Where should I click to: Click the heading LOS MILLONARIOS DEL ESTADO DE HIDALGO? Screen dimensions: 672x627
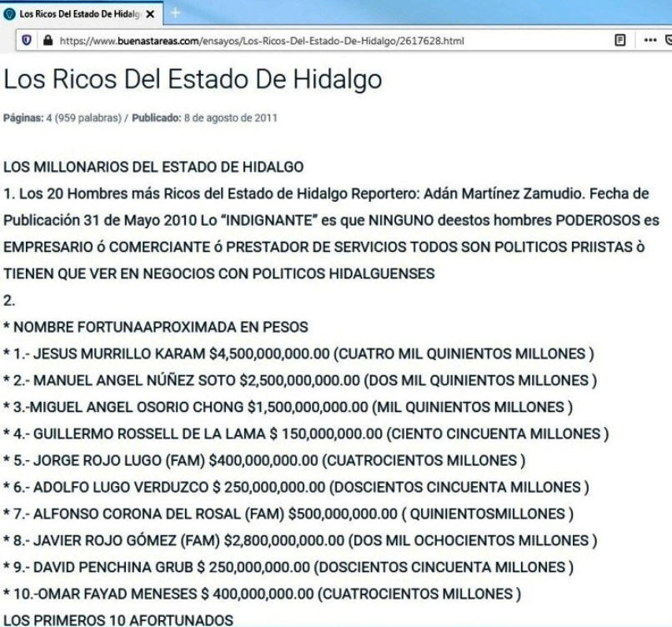pos(153,167)
